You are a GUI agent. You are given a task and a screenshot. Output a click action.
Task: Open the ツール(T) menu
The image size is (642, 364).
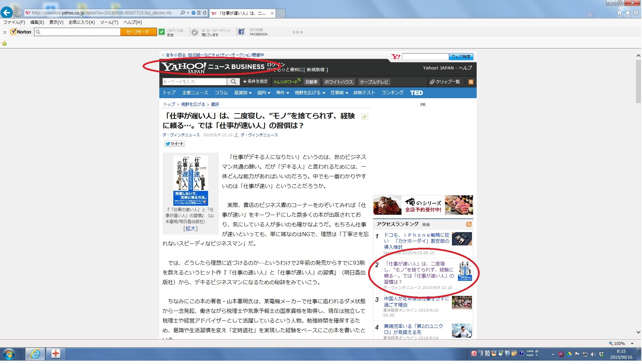(x=109, y=22)
